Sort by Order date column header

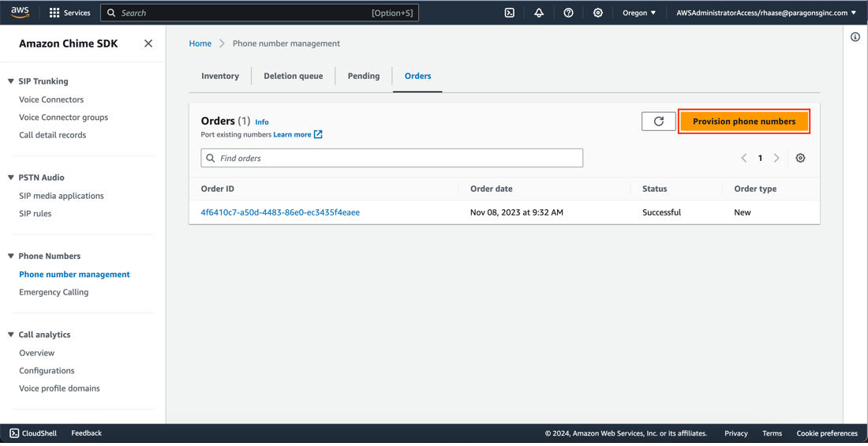tap(492, 189)
